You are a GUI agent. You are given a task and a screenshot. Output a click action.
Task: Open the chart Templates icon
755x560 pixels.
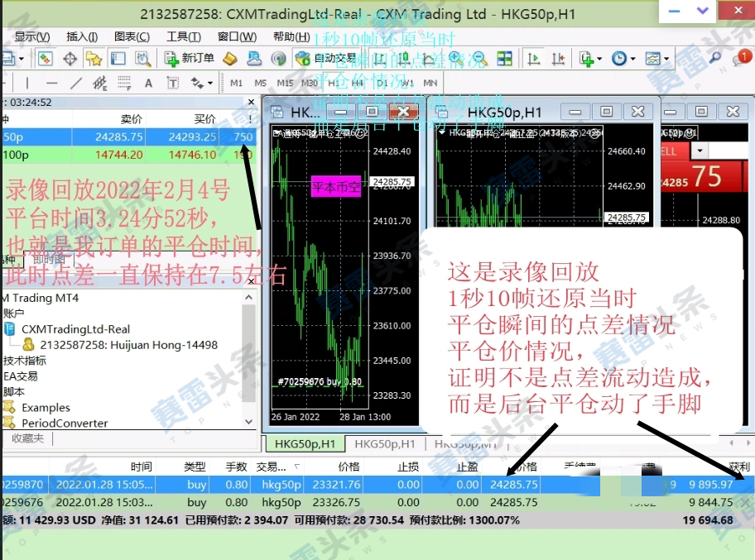pos(652,59)
